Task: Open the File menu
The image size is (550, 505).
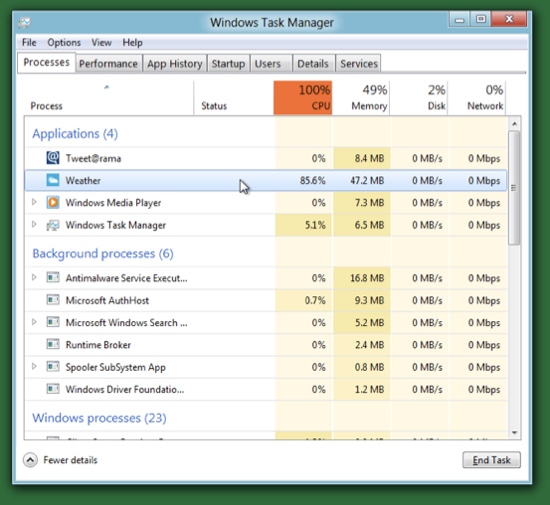Action: 29,42
